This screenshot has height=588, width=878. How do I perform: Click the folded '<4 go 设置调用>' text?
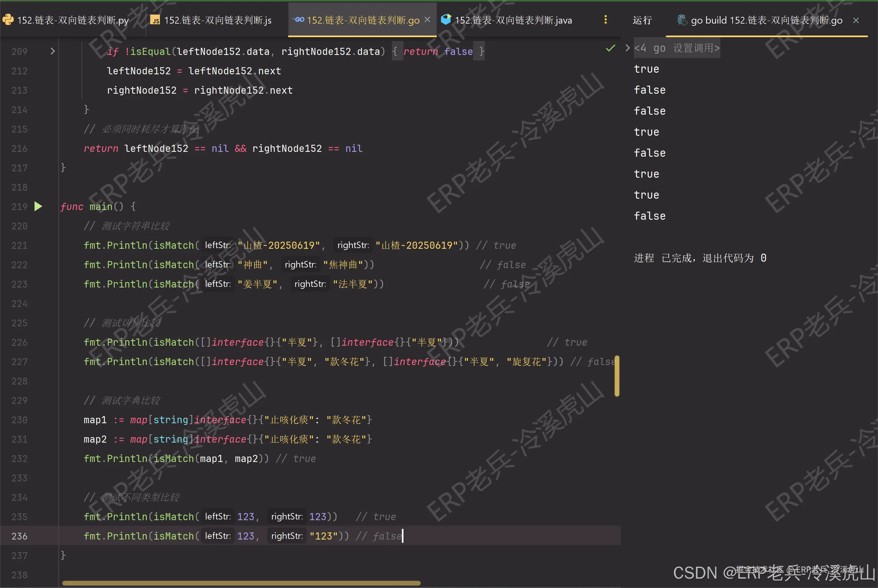pyautogui.click(x=677, y=48)
